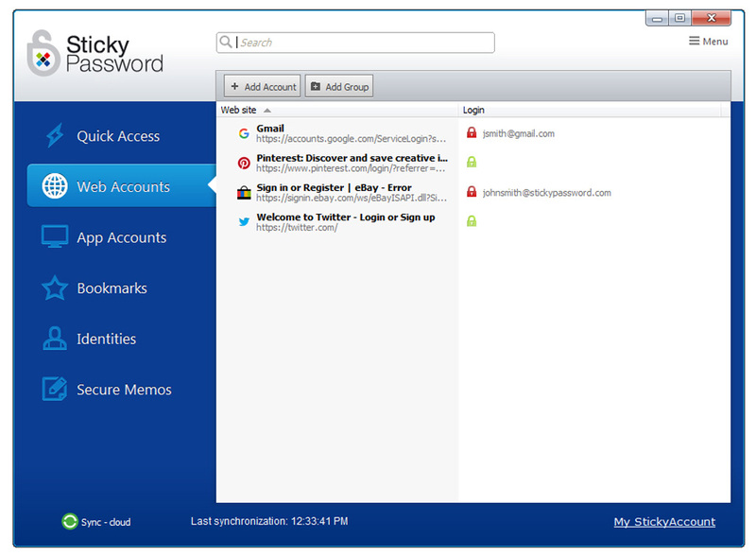
Task: Click the Sticky Password padlock logo
Action: coord(43,54)
